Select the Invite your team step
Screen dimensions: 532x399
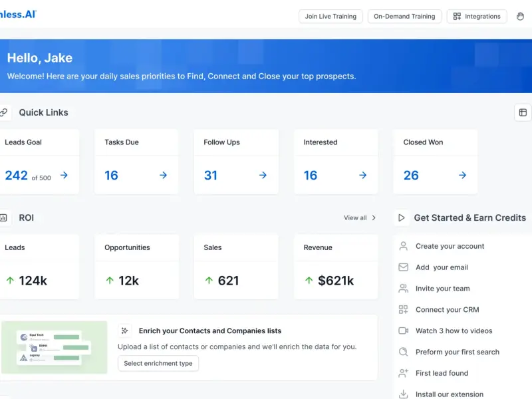(442, 289)
